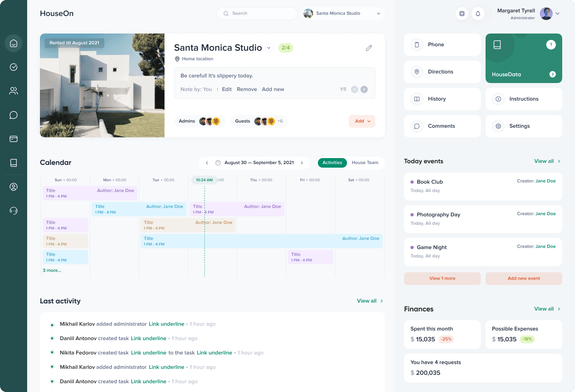Show the next note

(x=364, y=89)
